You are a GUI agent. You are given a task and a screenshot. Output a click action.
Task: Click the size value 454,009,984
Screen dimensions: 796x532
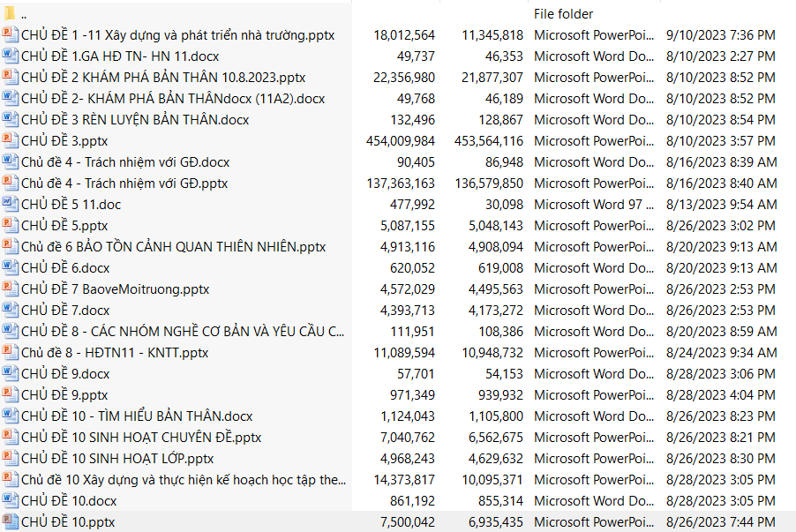point(400,141)
